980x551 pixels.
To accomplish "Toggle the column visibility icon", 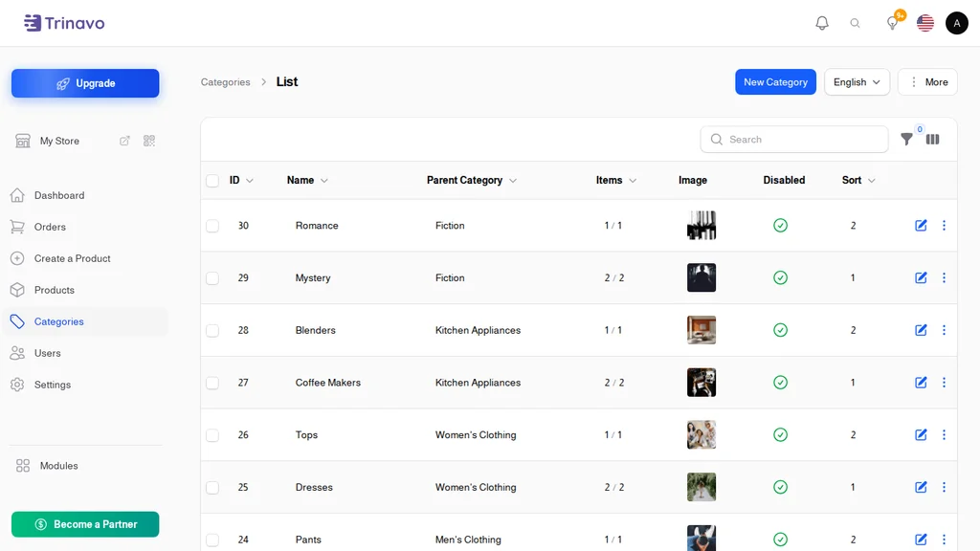I will (932, 140).
